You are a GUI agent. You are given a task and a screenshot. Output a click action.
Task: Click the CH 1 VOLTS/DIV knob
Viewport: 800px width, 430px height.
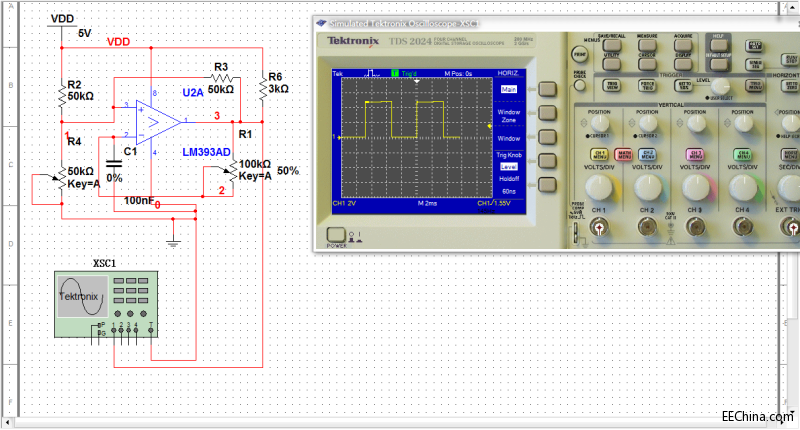[x=599, y=188]
